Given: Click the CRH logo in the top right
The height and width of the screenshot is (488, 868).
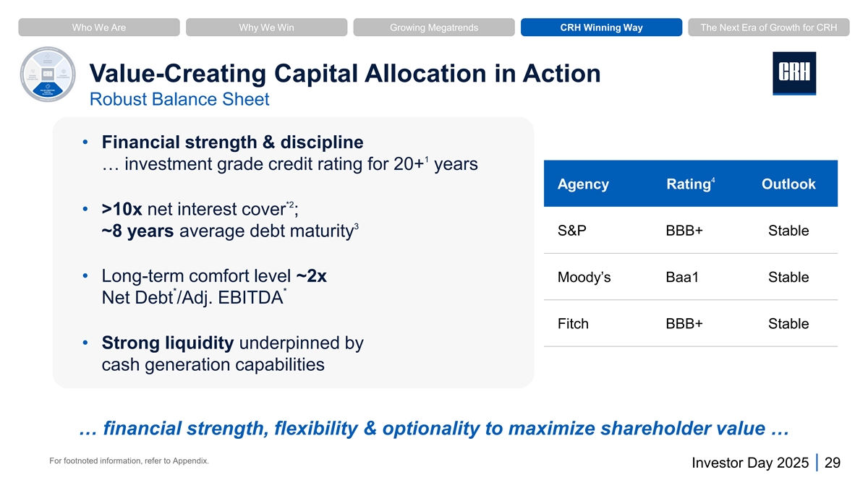Looking at the screenshot, I should [793, 73].
